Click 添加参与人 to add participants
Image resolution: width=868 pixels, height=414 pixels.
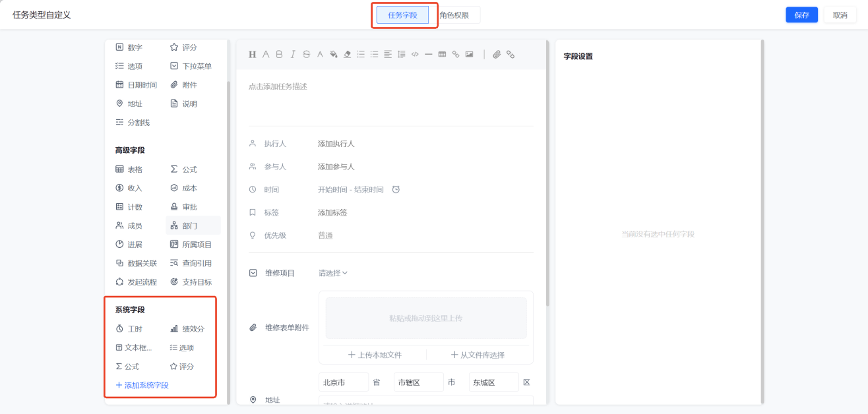point(336,167)
